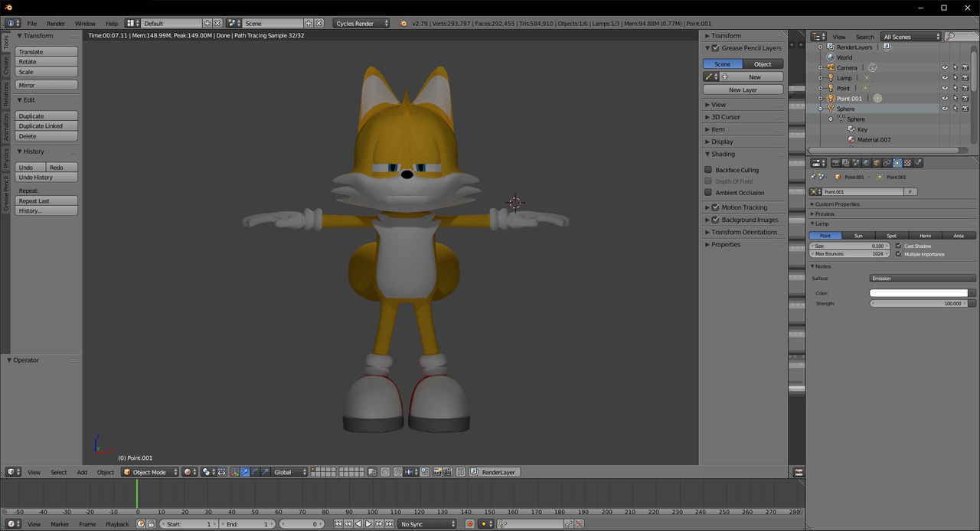The width and height of the screenshot is (980, 531).
Task: Expand the 3D Cursor panel
Action: 726,117
